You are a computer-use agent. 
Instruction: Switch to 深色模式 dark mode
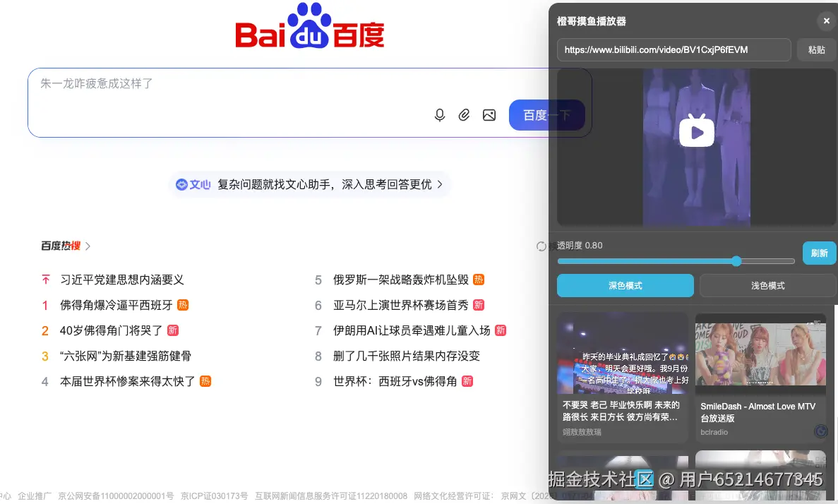(x=625, y=285)
